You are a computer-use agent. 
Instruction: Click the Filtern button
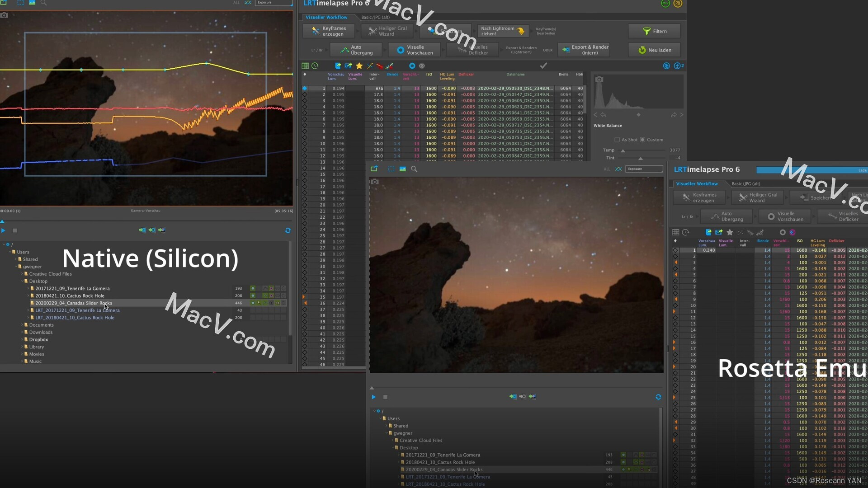[654, 31]
